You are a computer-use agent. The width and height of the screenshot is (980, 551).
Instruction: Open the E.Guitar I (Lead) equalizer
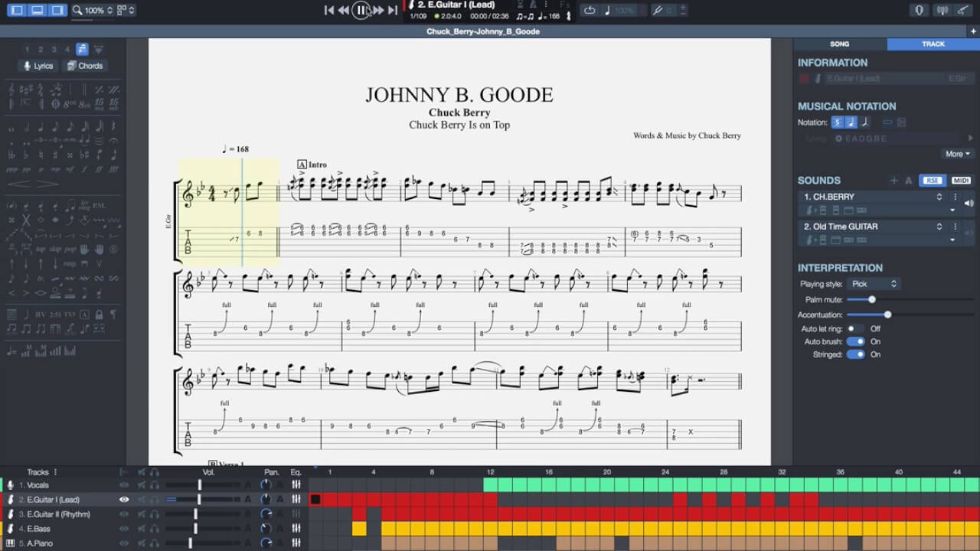[x=296, y=499]
